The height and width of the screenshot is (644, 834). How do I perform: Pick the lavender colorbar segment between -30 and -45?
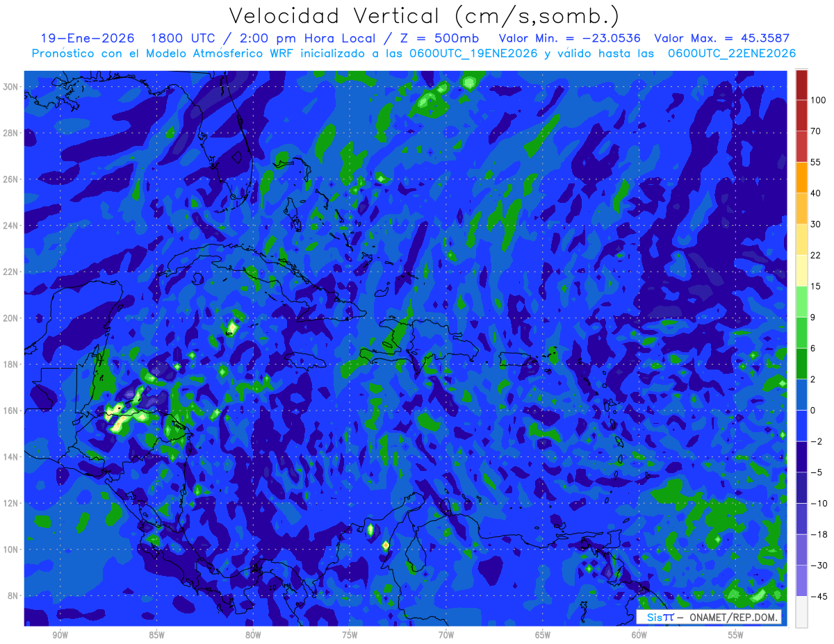pyautogui.click(x=801, y=581)
